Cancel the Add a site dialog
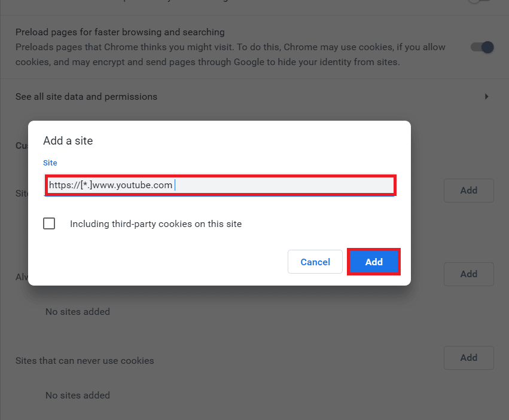This screenshot has width=509, height=420. 315,262
